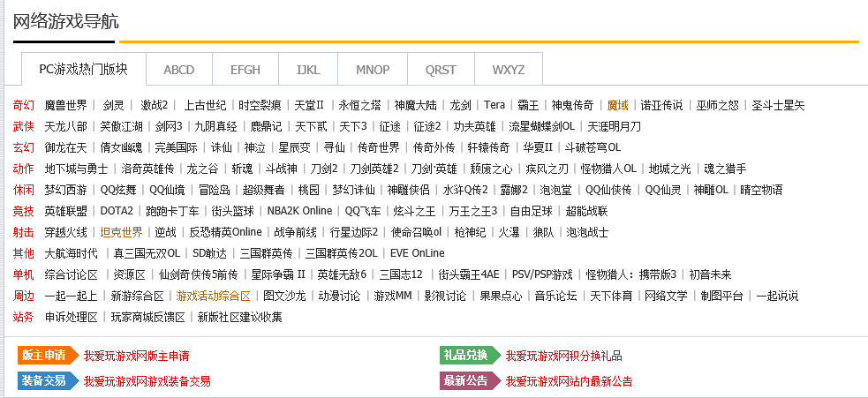Click the 最新公告 purple badge

coord(469,381)
